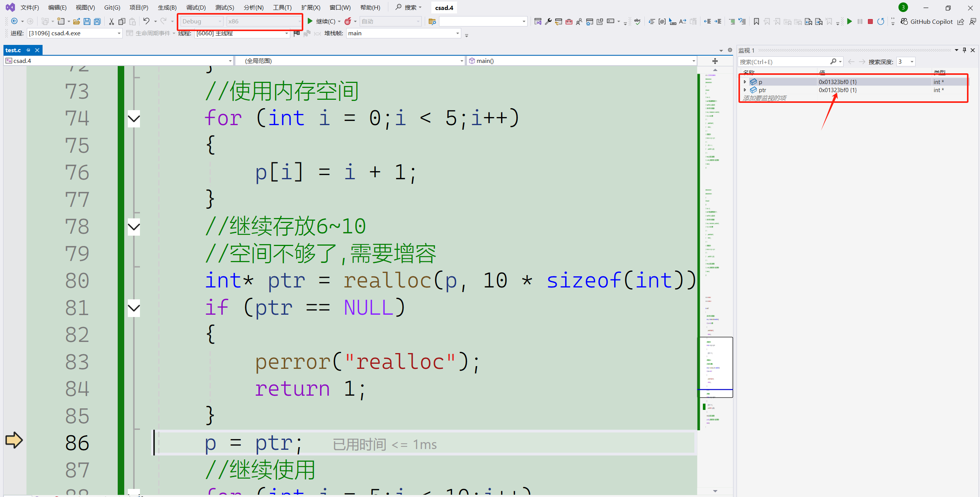Trigger Hot Reload with the flame icon
Viewport: 980px width, 497px height.
point(348,21)
